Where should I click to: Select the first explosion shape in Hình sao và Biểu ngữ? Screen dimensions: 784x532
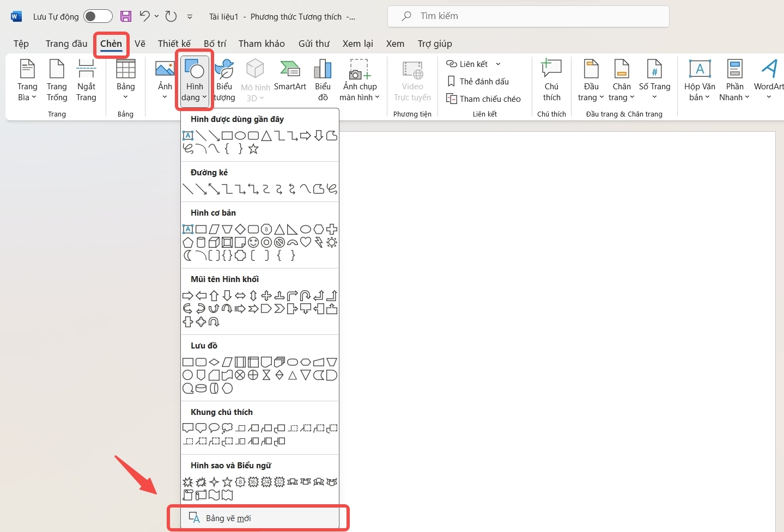(188, 482)
